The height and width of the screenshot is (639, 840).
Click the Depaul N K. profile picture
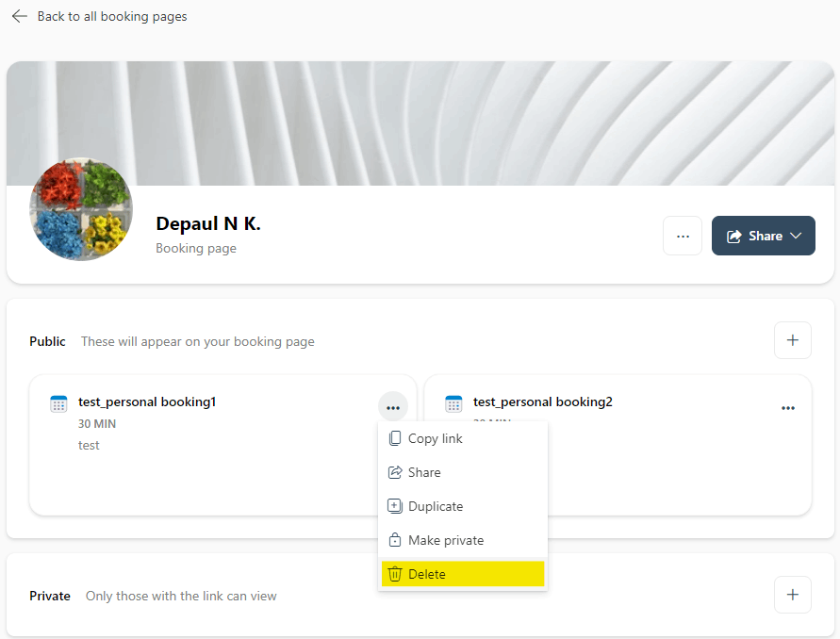pyautogui.click(x=81, y=209)
